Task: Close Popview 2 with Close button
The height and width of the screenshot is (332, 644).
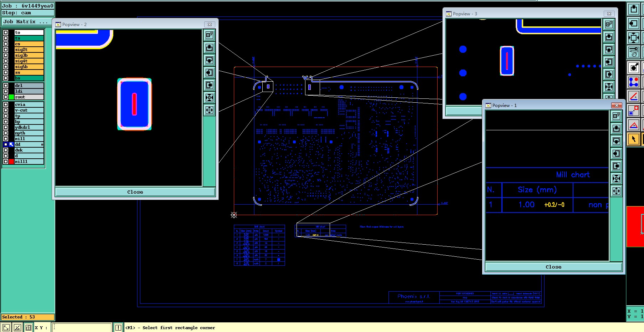Action: 135,192
